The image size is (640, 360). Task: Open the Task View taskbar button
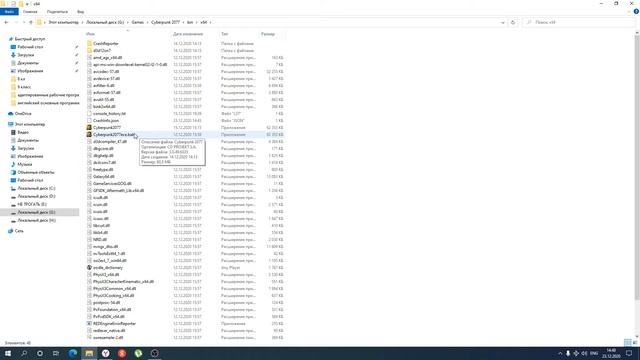56,353
